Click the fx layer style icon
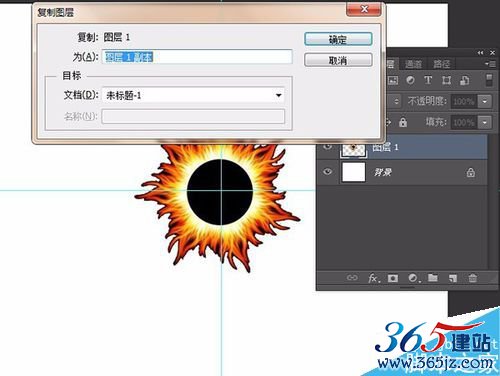The width and height of the screenshot is (500, 376). 374,278
